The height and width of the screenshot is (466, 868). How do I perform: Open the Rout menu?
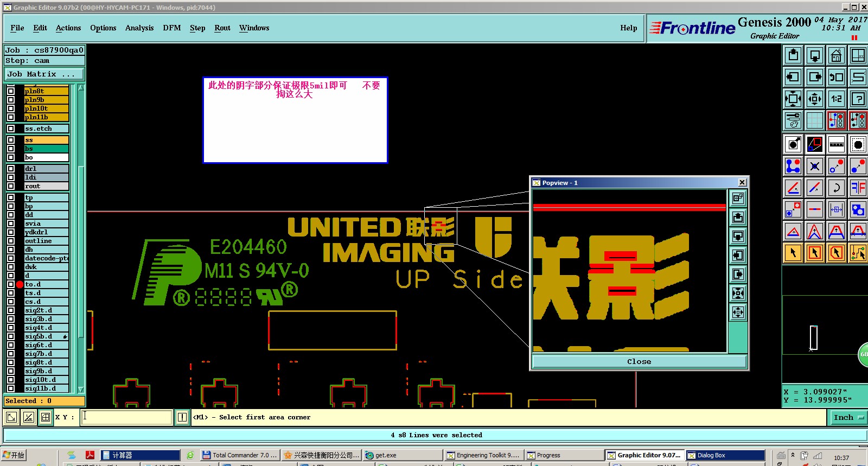click(x=222, y=28)
